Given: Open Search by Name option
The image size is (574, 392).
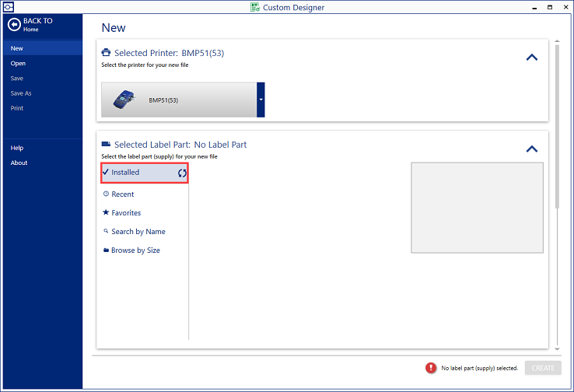Looking at the screenshot, I should pos(138,232).
